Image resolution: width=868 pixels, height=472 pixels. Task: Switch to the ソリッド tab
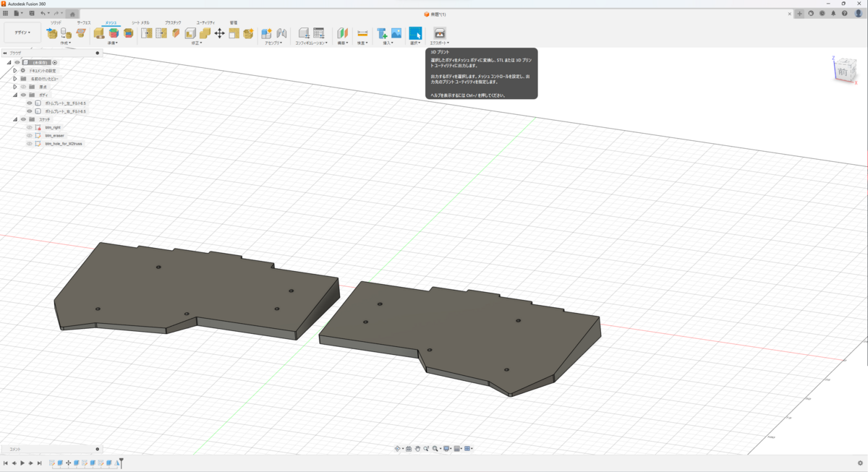point(56,22)
